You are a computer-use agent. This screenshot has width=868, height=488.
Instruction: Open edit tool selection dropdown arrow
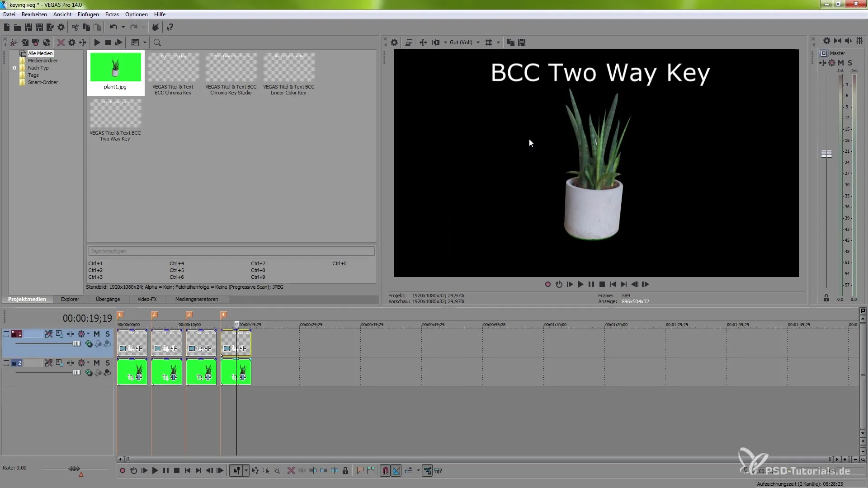click(x=246, y=471)
